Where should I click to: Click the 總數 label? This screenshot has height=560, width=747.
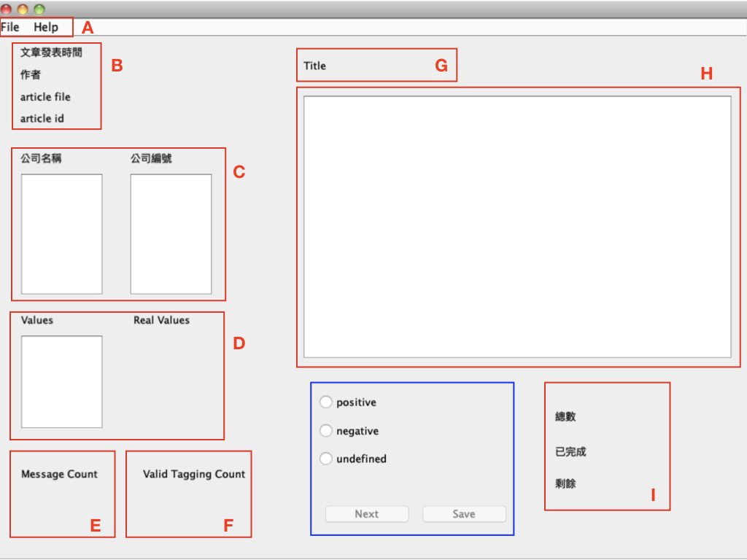pyautogui.click(x=565, y=416)
